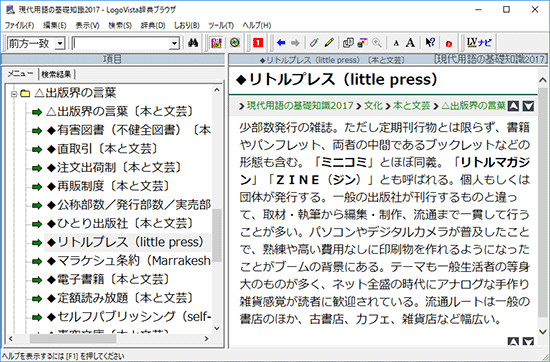Click the context help pointer icon
The height and width of the screenshot is (362, 550).
pos(430,43)
